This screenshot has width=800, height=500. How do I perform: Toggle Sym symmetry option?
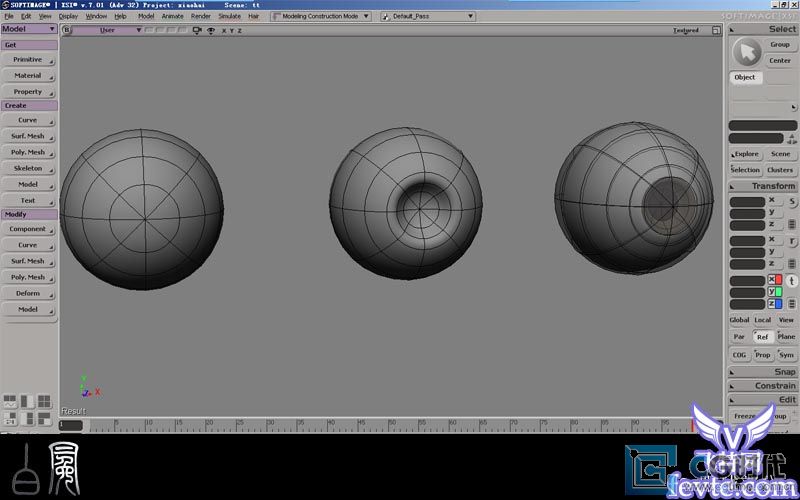point(786,355)
